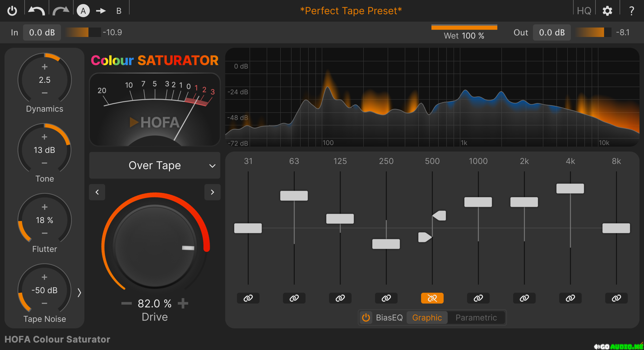The image size is (644, 350).
Task: Open settings with the gear icon
Action: [x=607, y=11]
